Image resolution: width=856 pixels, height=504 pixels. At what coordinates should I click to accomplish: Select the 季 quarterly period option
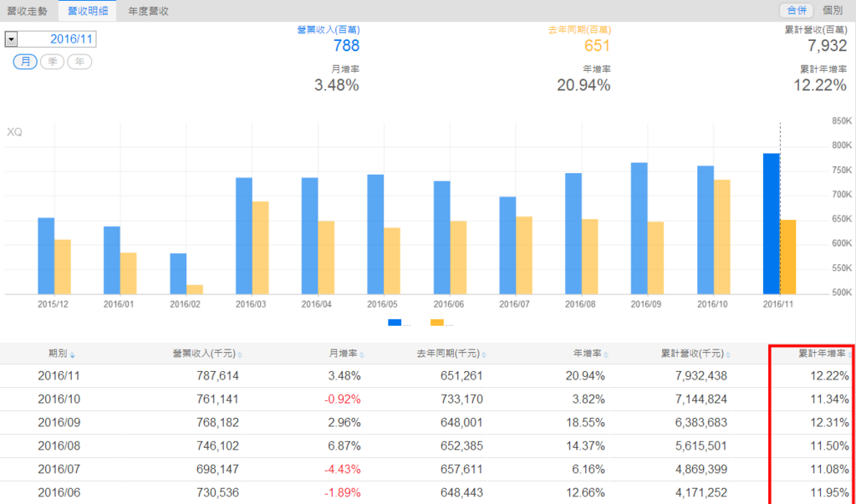(x=53, y=62)
